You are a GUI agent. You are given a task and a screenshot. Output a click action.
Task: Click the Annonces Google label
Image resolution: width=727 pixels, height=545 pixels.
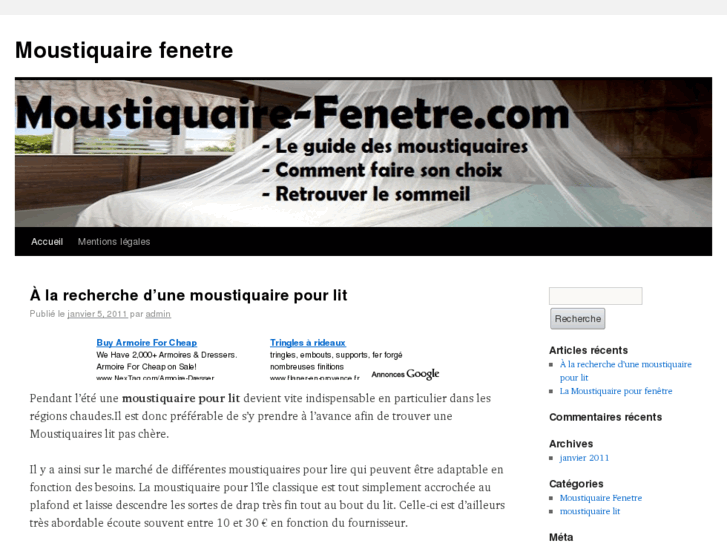click(x=405, y=374)
